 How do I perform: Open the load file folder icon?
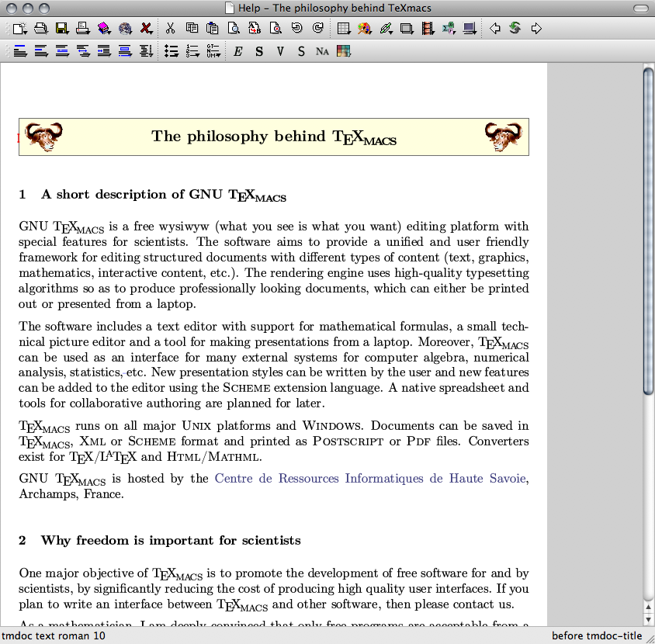click(x=40, y=29)
